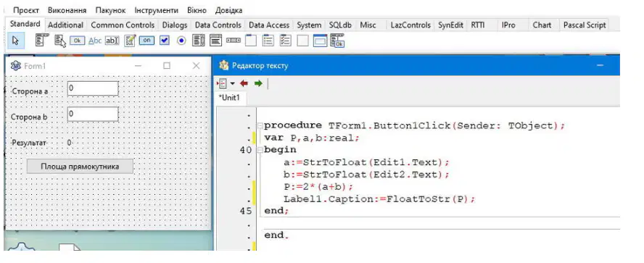Collapse the procedure Button1Click fold marker
The height and width of the screenshot is (263, 644).
(x=260, y=126)
